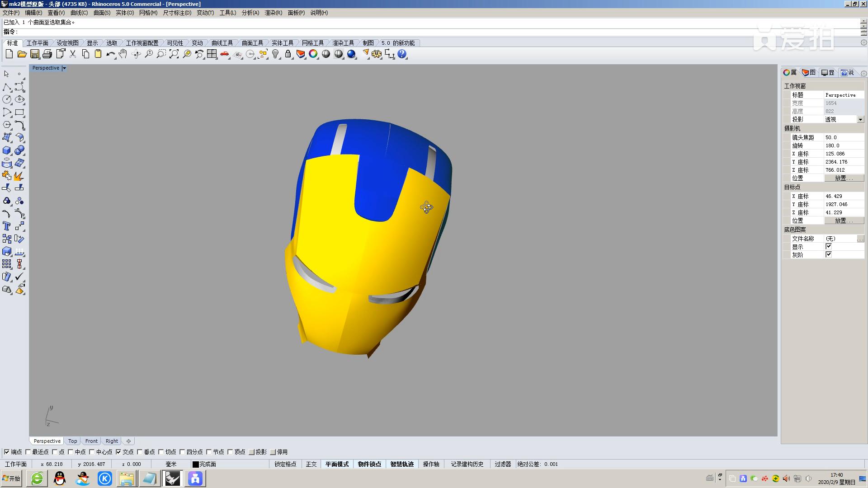Click the New file icon
Image resolution: width=868 pixels, height=488 pixels.
click(9, 54)
